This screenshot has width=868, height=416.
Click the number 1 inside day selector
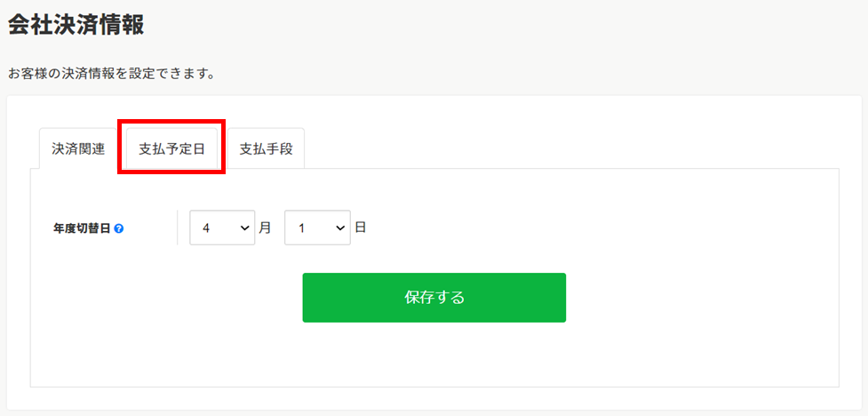click(x=302, y=228)
